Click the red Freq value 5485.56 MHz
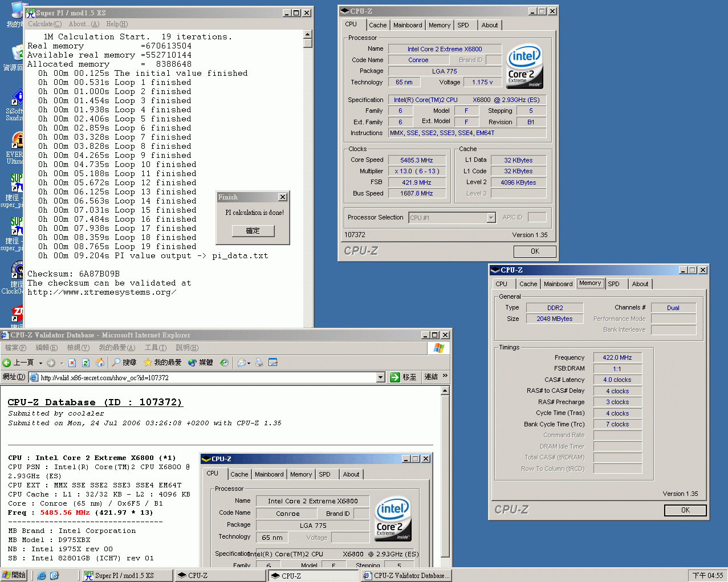 click(x=64, y=512)
